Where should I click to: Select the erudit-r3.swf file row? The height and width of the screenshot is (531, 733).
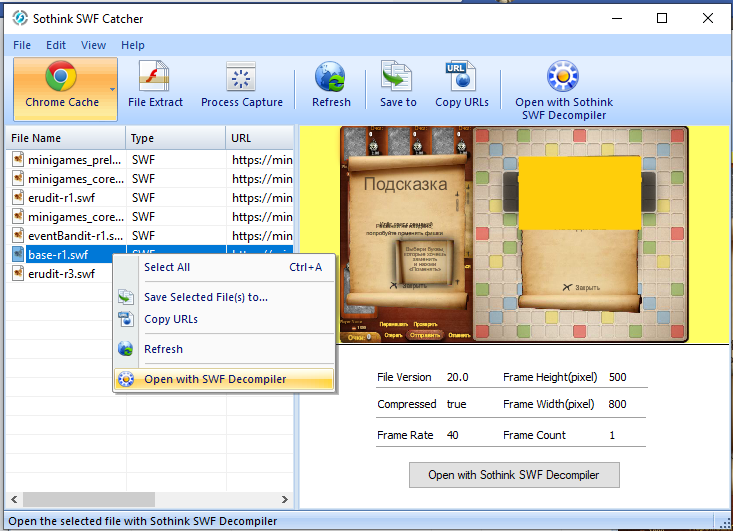(61, 274)
